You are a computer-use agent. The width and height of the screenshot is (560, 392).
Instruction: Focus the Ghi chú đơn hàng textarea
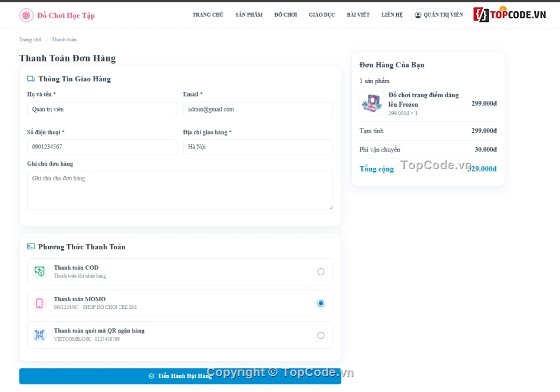pos(180,190)
